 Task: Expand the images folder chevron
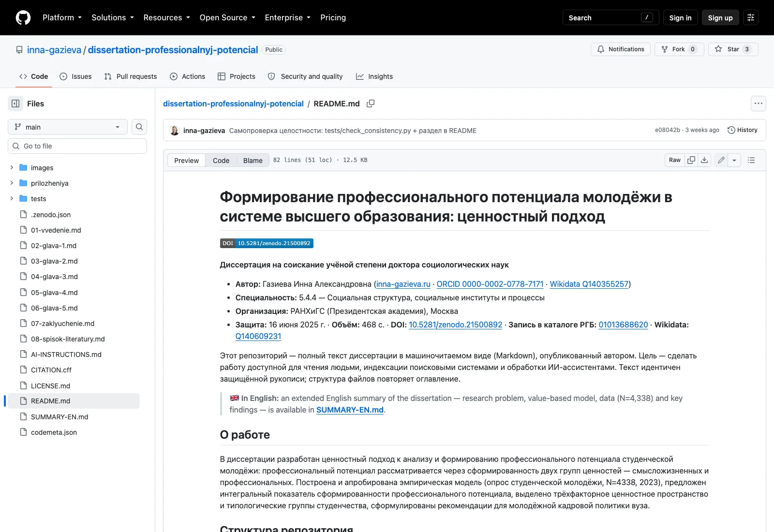tap(12, 167)
